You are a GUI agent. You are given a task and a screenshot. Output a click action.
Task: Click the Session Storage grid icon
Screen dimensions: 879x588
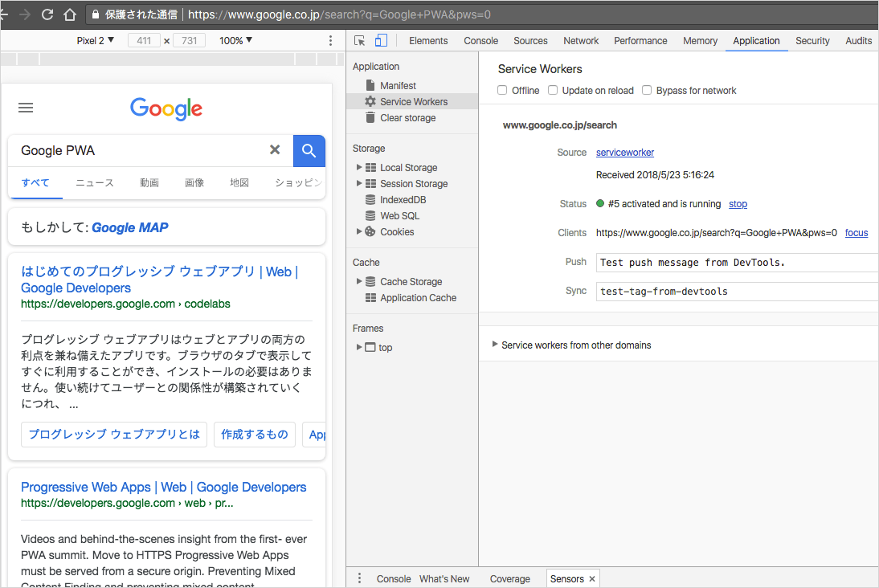[370, 183]
